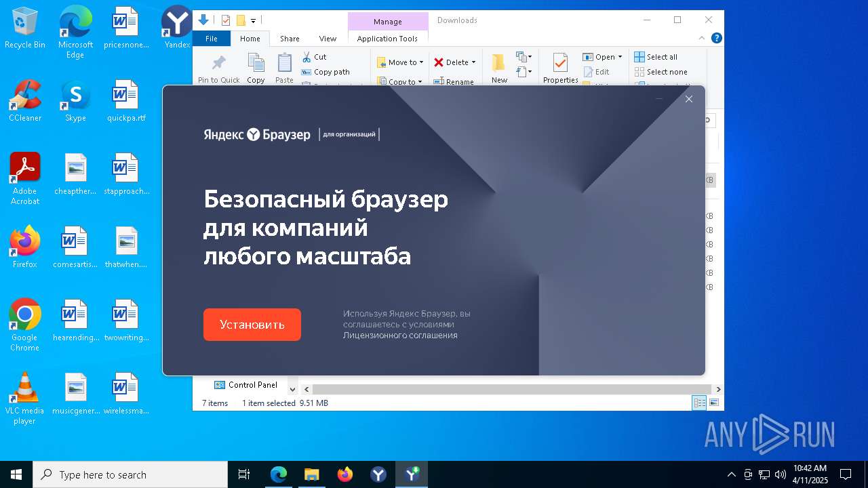The height and width of the screenshot is (488, 868).
Task: Expand the Delete dropdown arrow
Action: 473,62
